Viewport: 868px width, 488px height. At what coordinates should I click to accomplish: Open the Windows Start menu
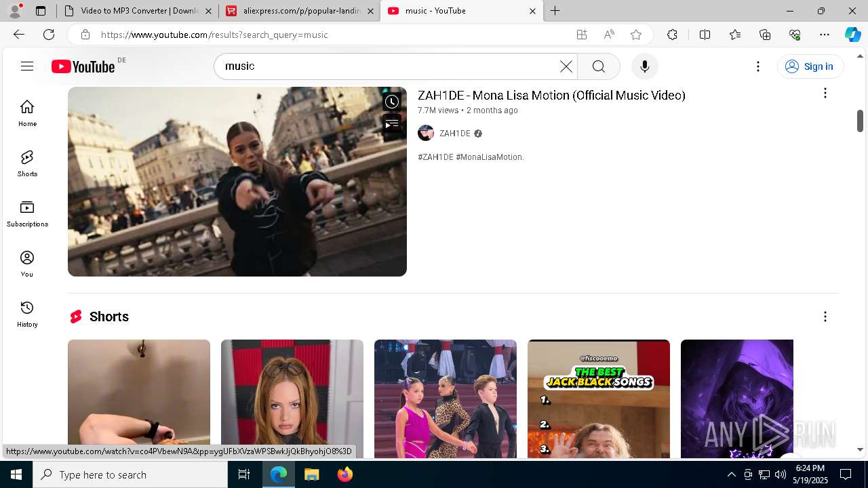click(16, 474)
